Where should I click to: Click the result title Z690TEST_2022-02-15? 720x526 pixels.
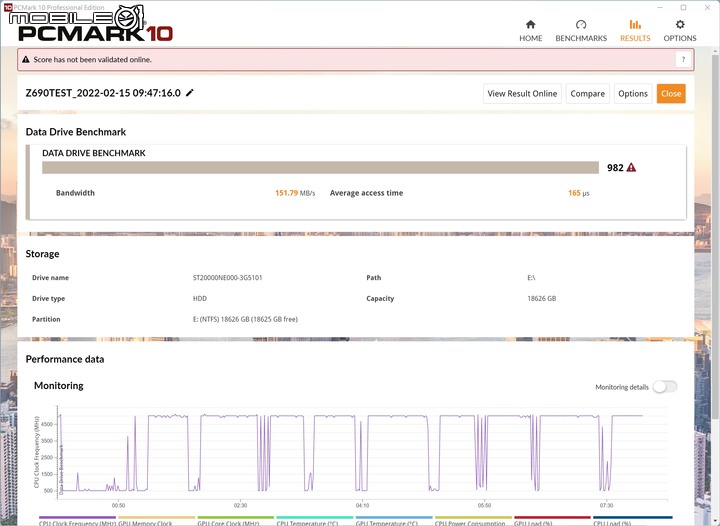tap(103, 93)
